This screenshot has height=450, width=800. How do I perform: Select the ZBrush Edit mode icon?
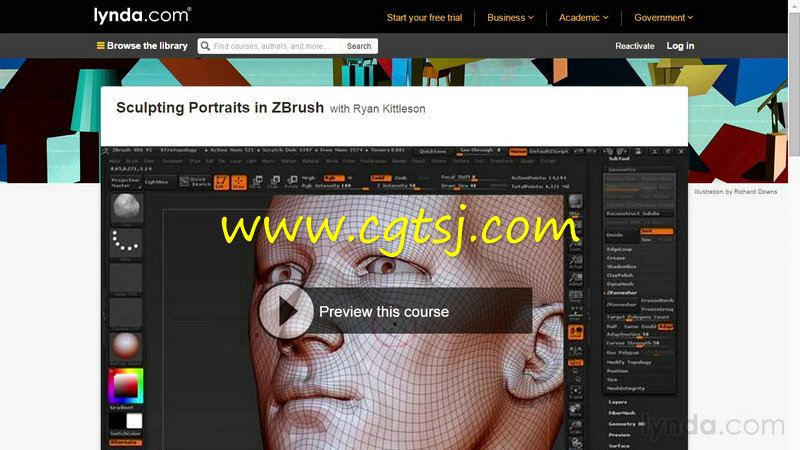point(221,182)
